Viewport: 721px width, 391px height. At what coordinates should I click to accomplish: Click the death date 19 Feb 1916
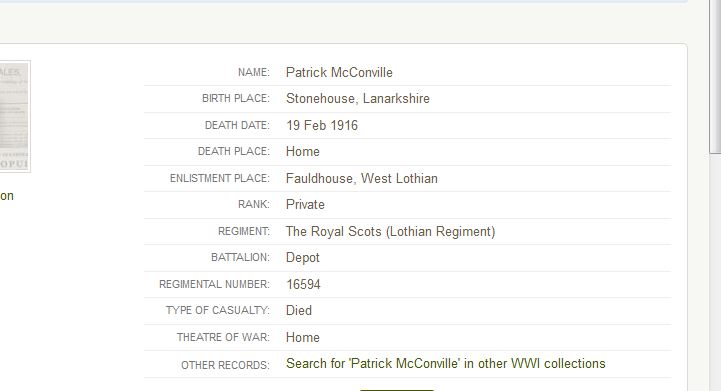point(322,126)
